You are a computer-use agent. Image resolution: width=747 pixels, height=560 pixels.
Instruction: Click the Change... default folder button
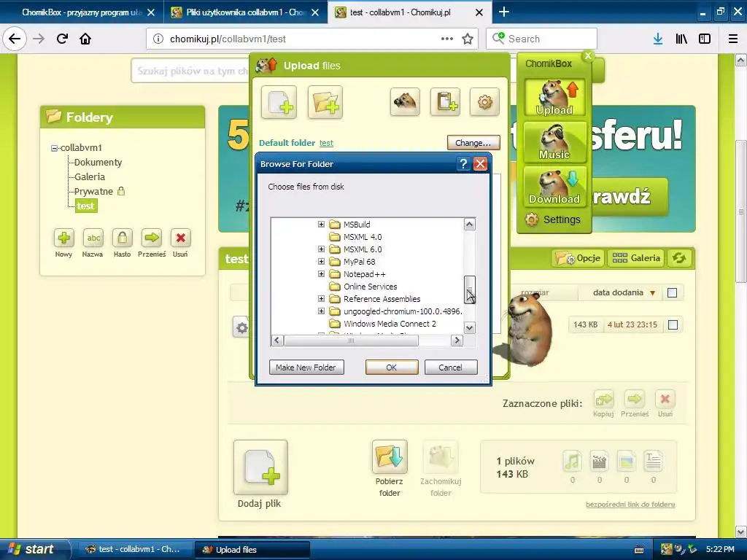[x=473, y=142]
